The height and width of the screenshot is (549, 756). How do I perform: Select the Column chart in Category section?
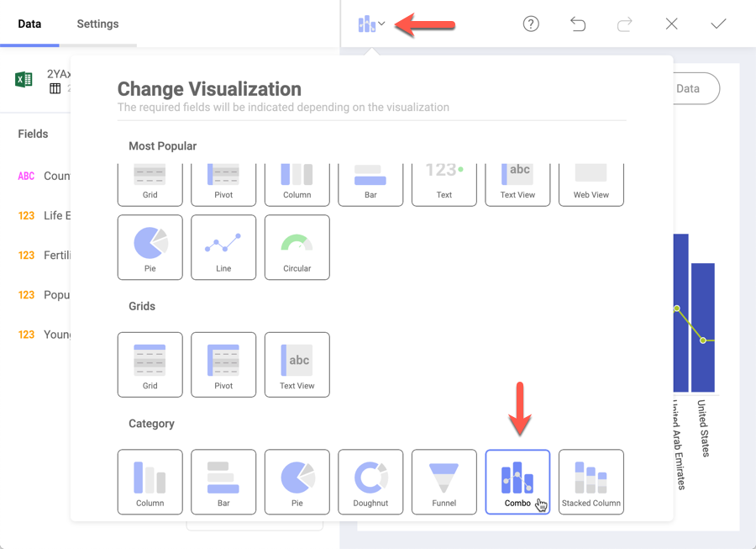(x=150, y=481)
